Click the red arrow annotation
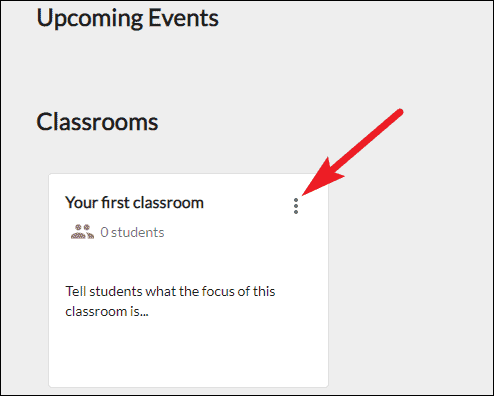Image resolution: width=494 pixels, height=396 pixels. 353,152
